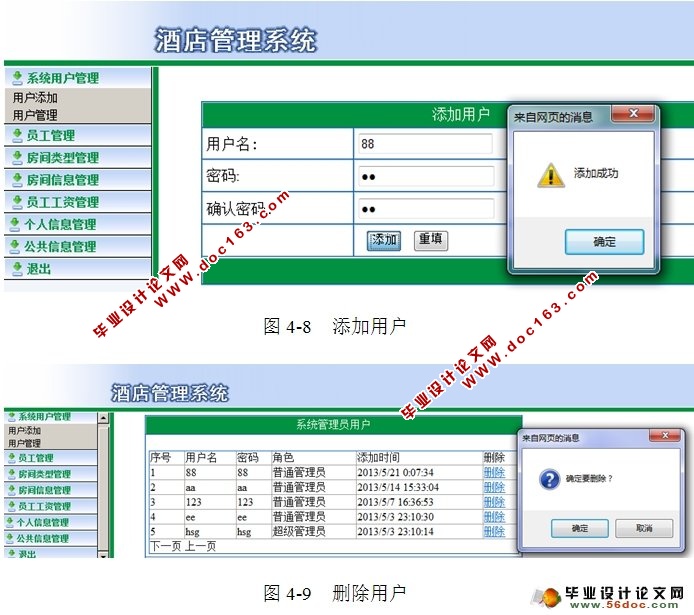
Task: Click the 添加 button in the form
Action: tap(384, 241)
